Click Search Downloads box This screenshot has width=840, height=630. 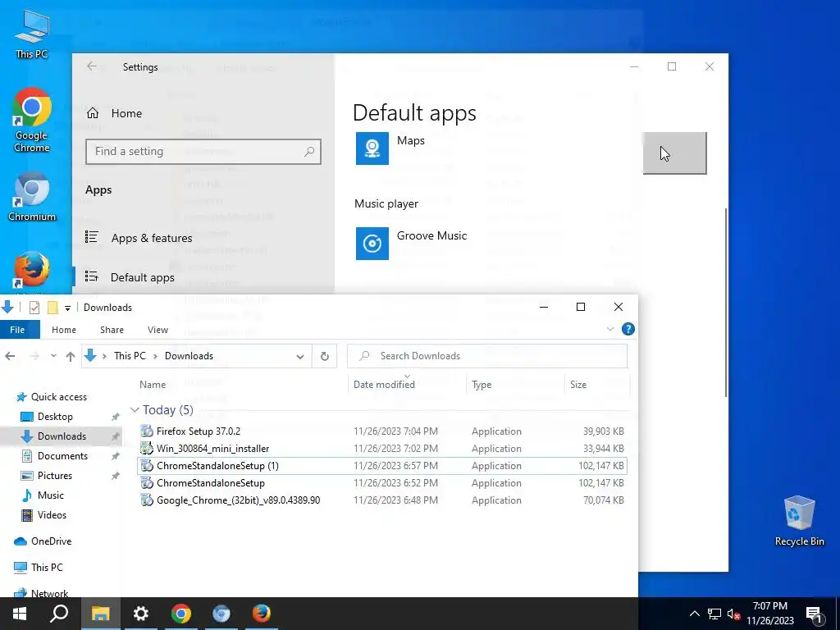coord(487,356)
